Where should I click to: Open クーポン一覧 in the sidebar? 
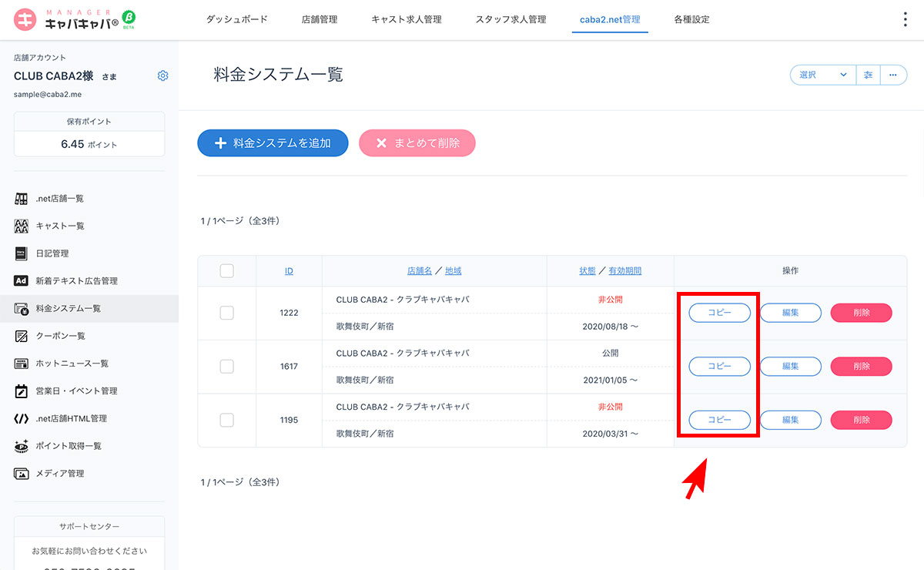coord(60,336)
